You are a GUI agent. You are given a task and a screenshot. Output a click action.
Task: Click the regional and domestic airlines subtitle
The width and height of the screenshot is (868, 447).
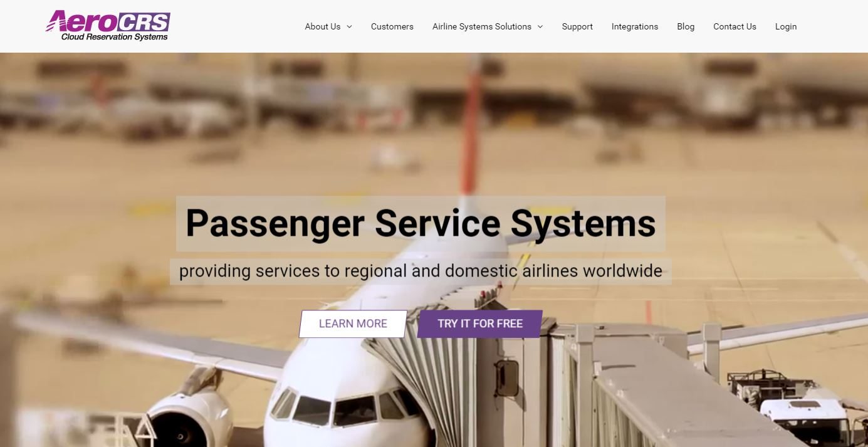421,271
